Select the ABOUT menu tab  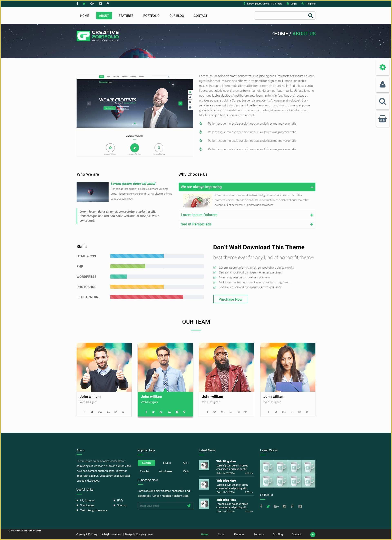point(104,16)
